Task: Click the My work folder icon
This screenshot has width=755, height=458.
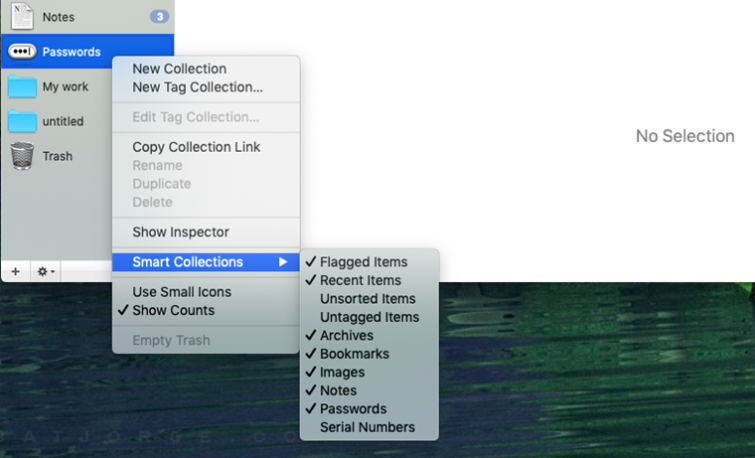Action: coord(22,87)
